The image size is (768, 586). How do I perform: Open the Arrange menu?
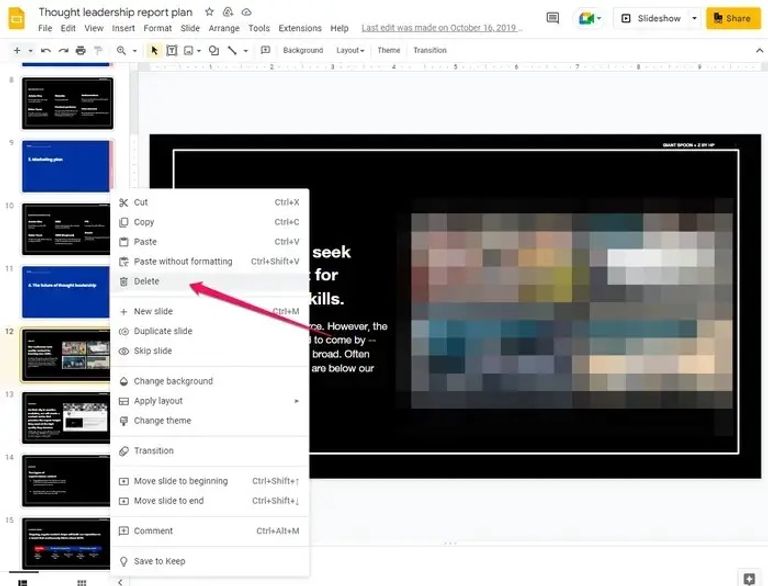[x=224, y=28]
